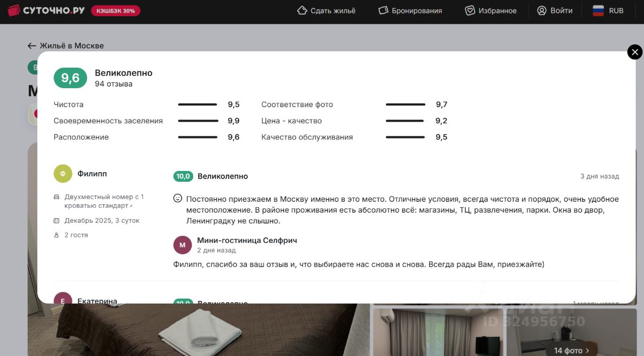Click the ticket icon next to Бронирования
The image size is (644, 356).
(383, 11)
